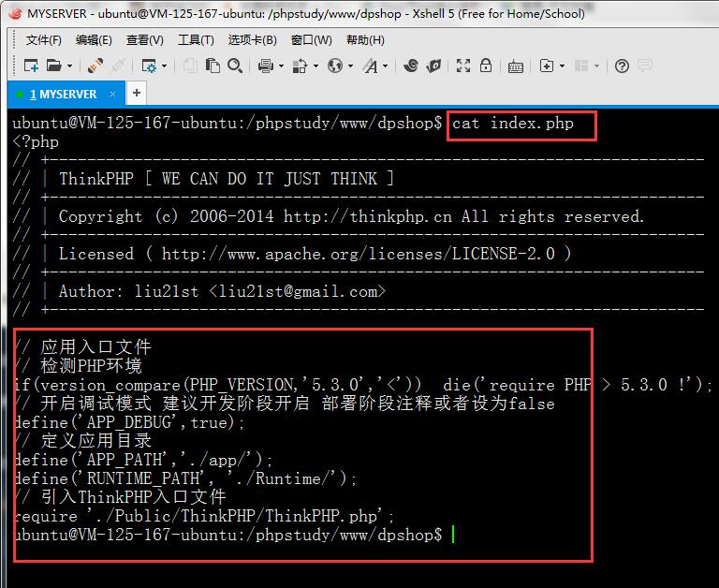Close the MYSERVER tab with the x
The width and height of the screenshot is (719, 588).
(x=112, y=94)
